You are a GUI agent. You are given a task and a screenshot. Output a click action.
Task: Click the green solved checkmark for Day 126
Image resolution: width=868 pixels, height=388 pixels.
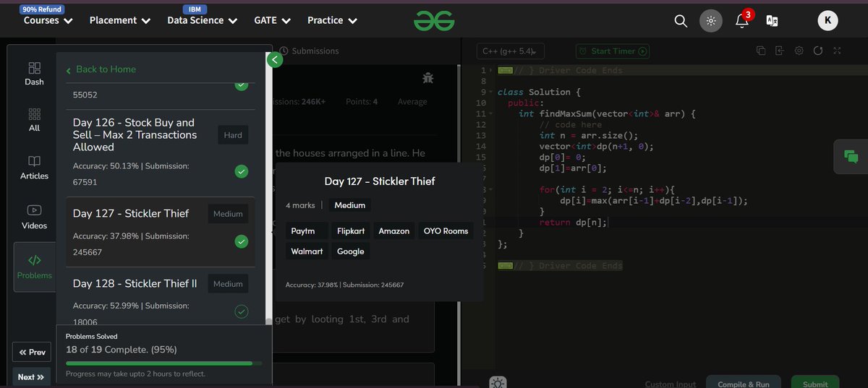click(x=242, y=172)
